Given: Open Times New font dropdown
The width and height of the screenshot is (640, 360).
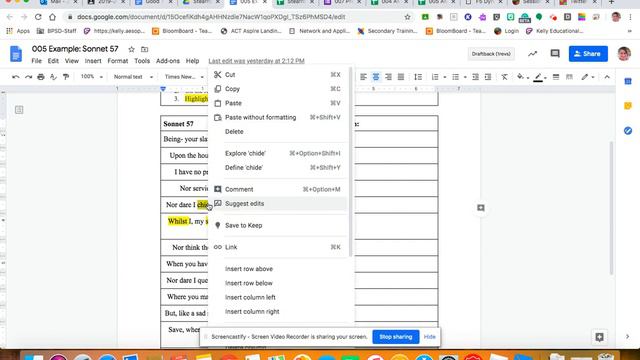Looking at the screenshot, I should point(184,77).
